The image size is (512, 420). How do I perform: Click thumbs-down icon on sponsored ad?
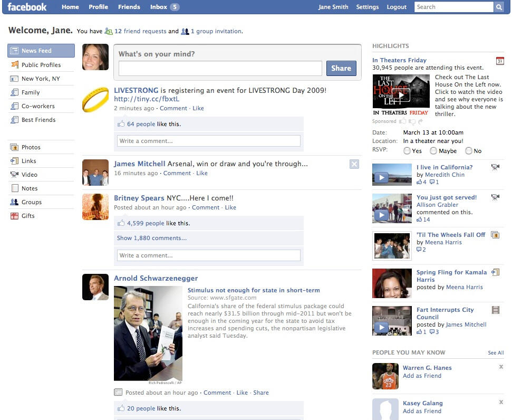(412, 121)
